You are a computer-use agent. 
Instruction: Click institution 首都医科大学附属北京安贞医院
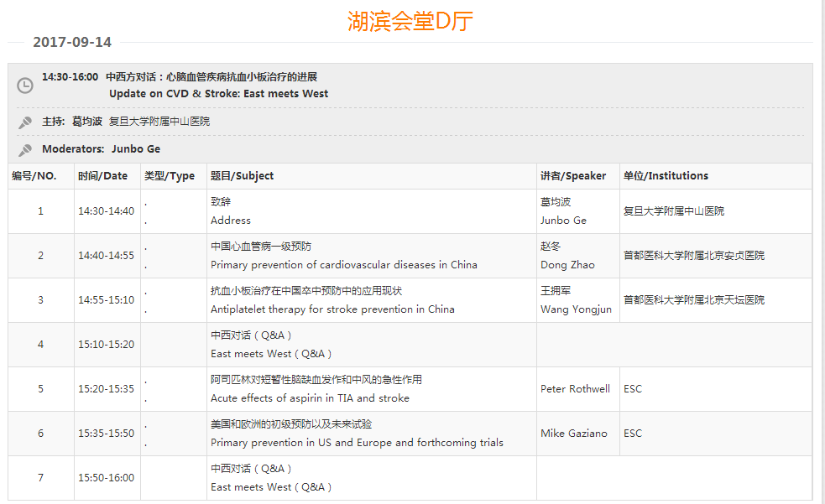pyautogui.click(x=694, y=256)
